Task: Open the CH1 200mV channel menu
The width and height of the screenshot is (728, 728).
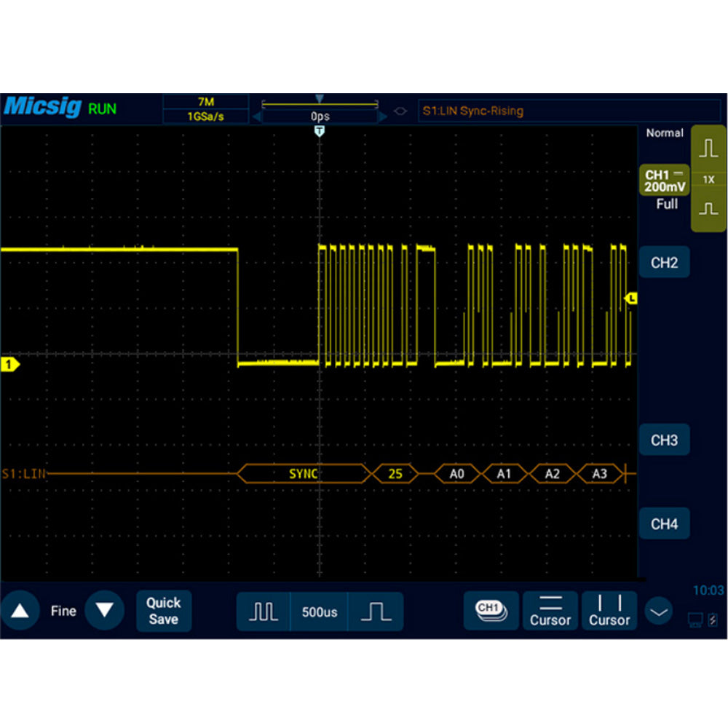Action: point(665,181)
